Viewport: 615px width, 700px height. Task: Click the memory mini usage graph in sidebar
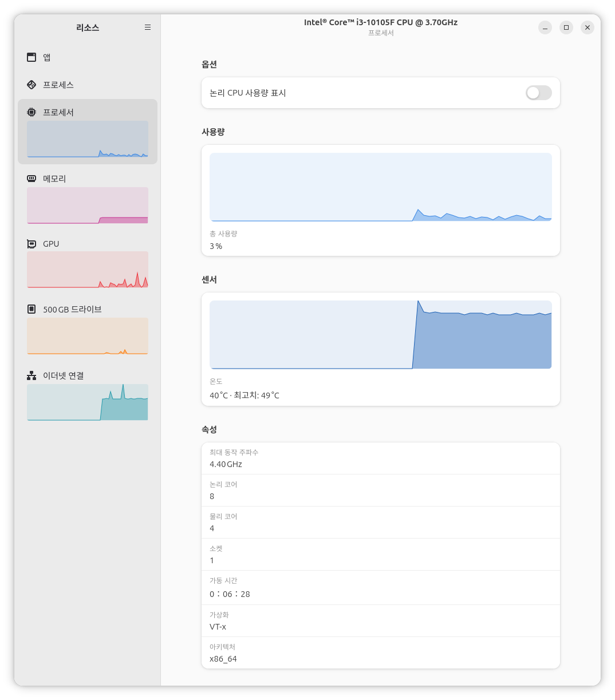pos(88,205)
